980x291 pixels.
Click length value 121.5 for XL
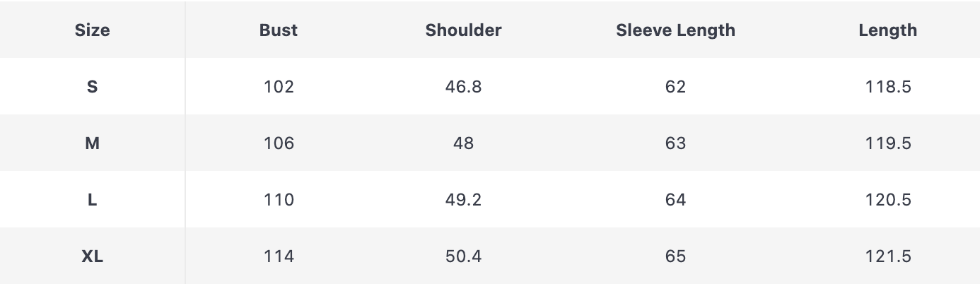point(887,256)
